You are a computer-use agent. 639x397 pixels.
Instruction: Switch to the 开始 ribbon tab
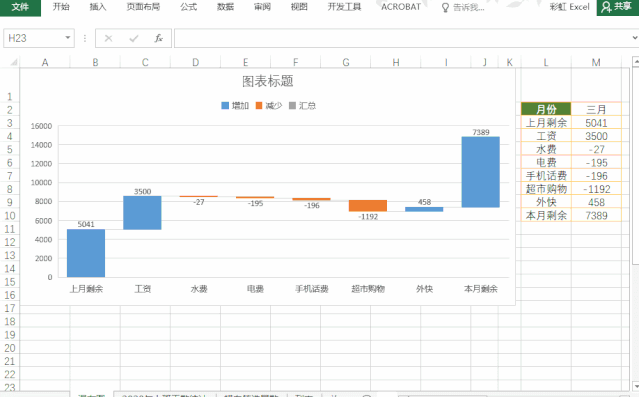pyautogui.click(x=61, y=7)
